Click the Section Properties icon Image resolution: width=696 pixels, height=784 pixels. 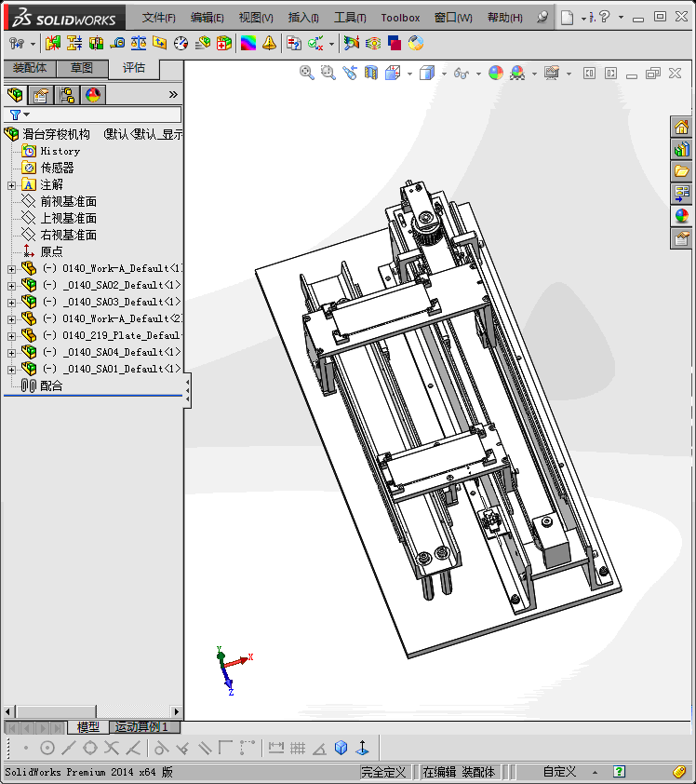pos(159,44)
